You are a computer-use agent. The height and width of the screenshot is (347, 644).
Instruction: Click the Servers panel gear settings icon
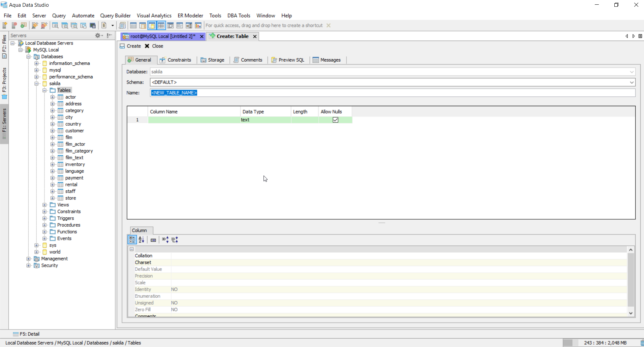pyautogui.click(x=98, y=35)
